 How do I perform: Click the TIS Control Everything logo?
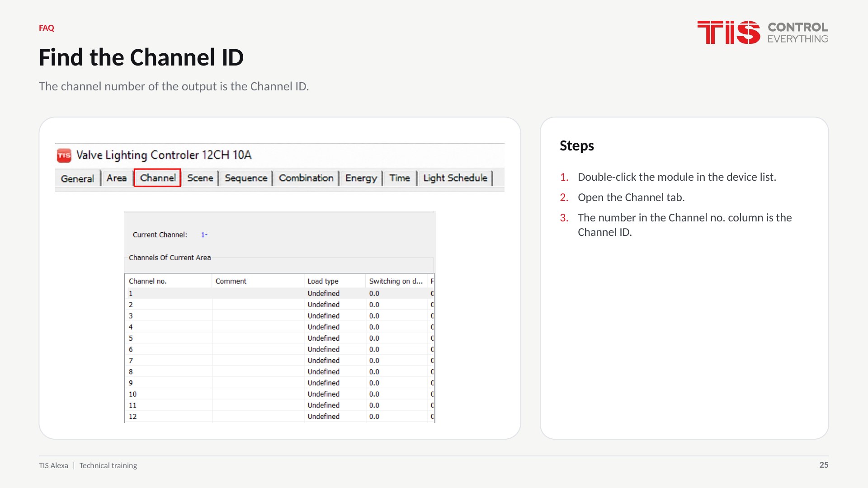(763, 33)
